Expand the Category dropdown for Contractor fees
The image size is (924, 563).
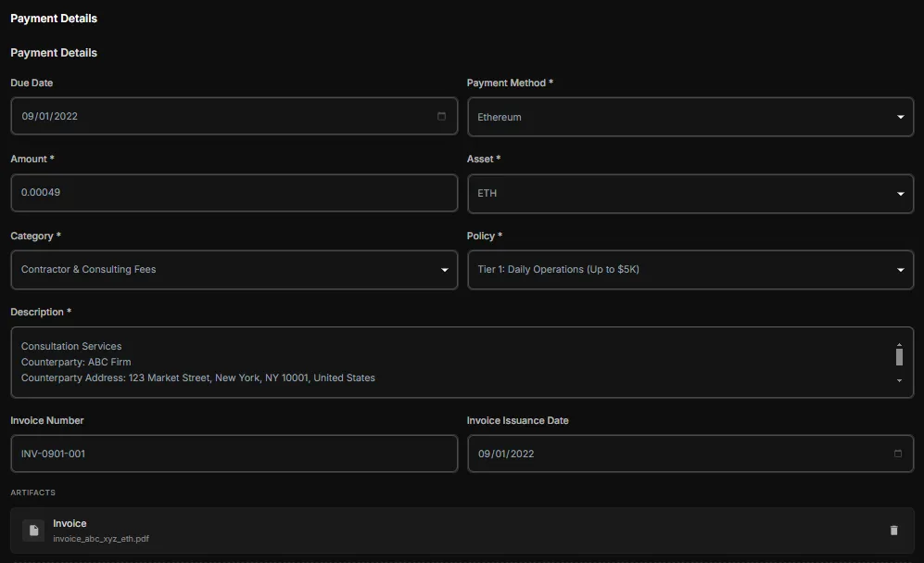pos(234,269)
